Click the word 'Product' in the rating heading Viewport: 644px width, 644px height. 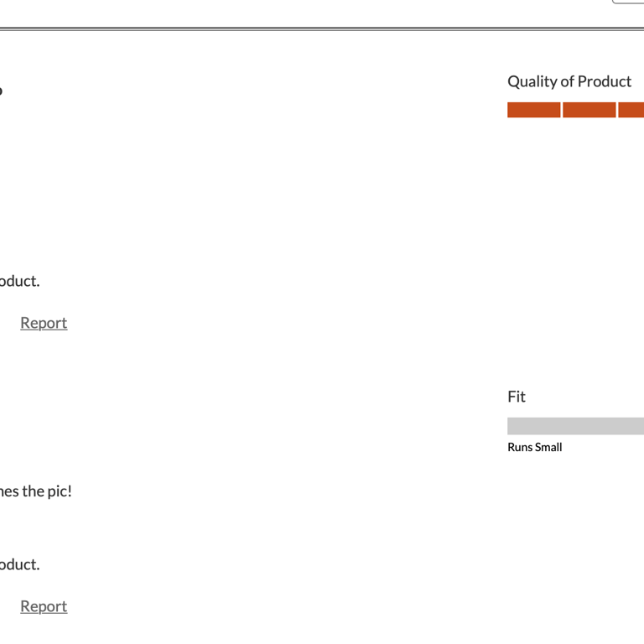pos(605,81)
